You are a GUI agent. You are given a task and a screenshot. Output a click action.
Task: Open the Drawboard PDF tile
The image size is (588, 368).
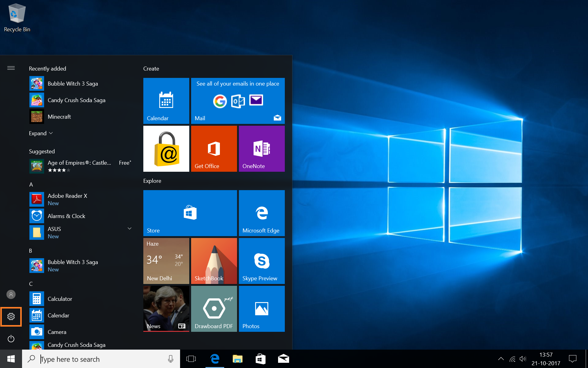(x=214, y=309)
